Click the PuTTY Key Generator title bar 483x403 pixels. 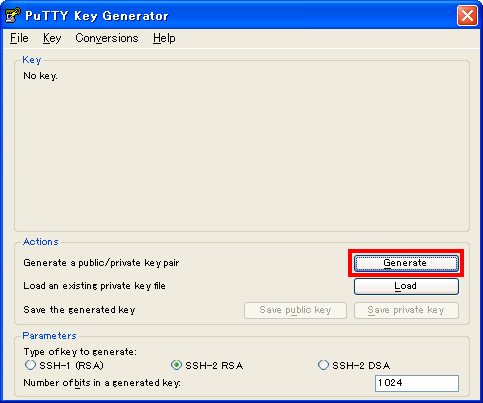pyautogui.click(x=233, y=15)
